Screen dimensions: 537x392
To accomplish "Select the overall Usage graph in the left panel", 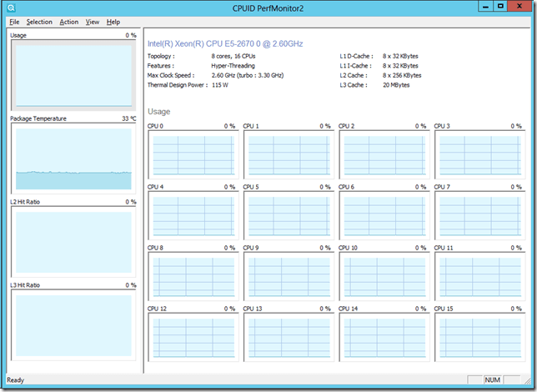I will pyautogui.click(x=73, y=75).
